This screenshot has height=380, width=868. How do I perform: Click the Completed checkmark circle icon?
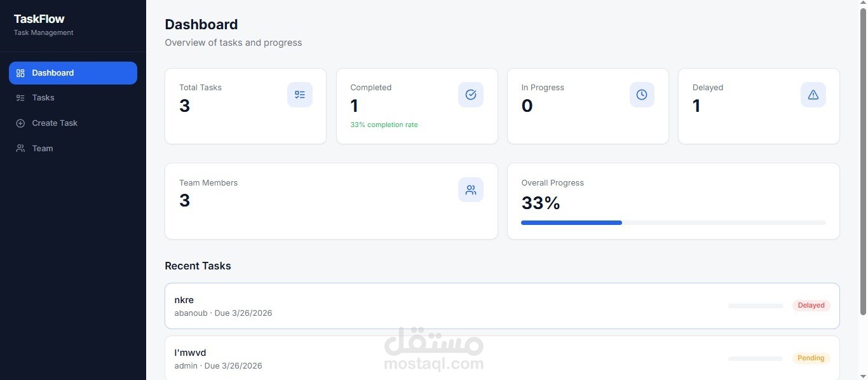470,94
